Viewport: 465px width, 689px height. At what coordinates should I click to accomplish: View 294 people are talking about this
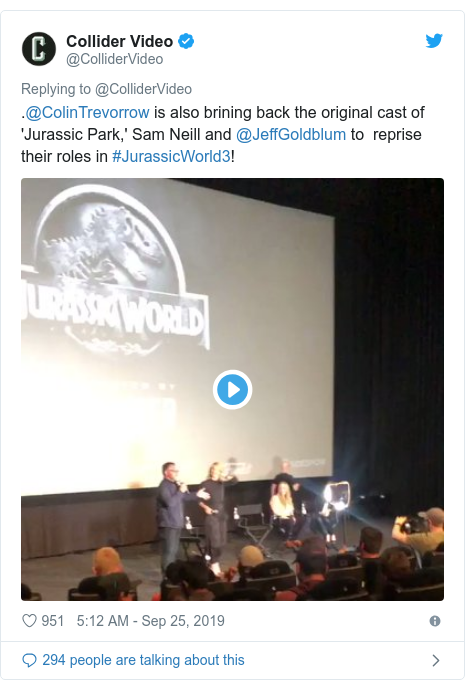coord(143,660)
